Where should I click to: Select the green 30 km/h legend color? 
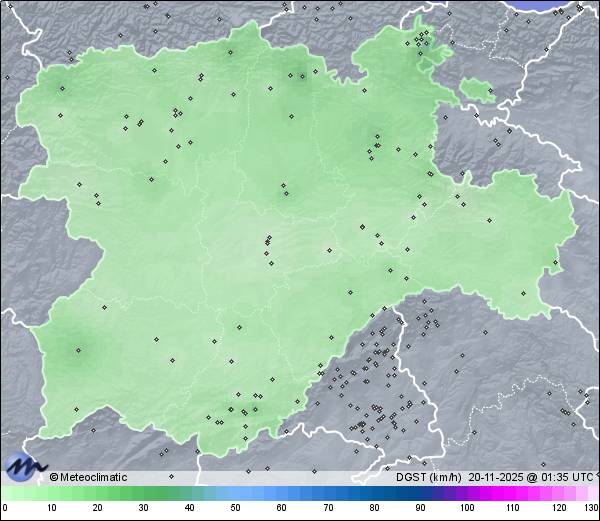pos(144,493)
